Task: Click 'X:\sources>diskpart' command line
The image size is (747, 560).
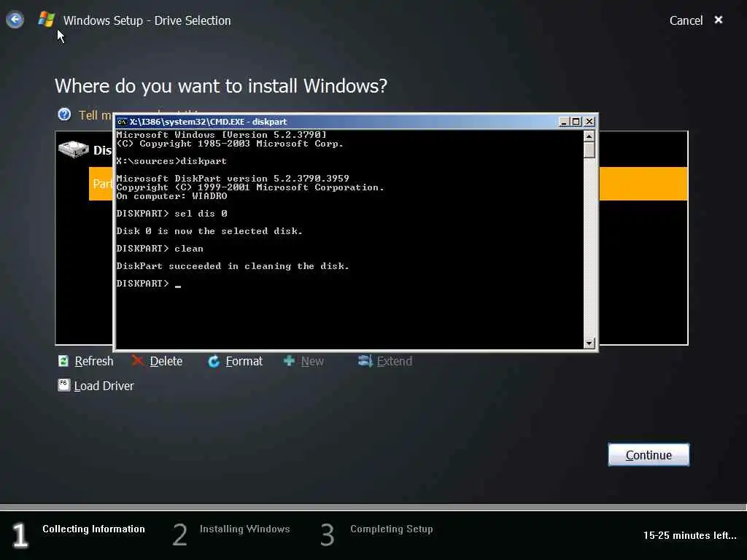Action: (171, 161)
